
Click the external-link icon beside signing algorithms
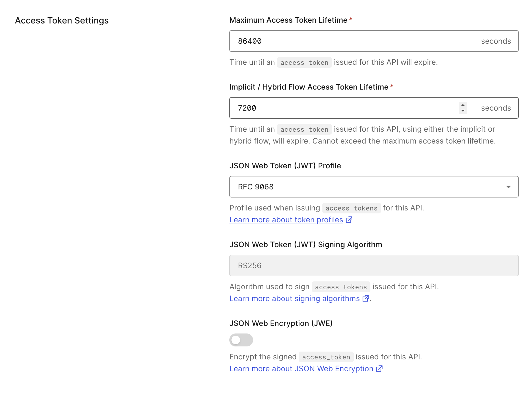[x=366, y=298]
